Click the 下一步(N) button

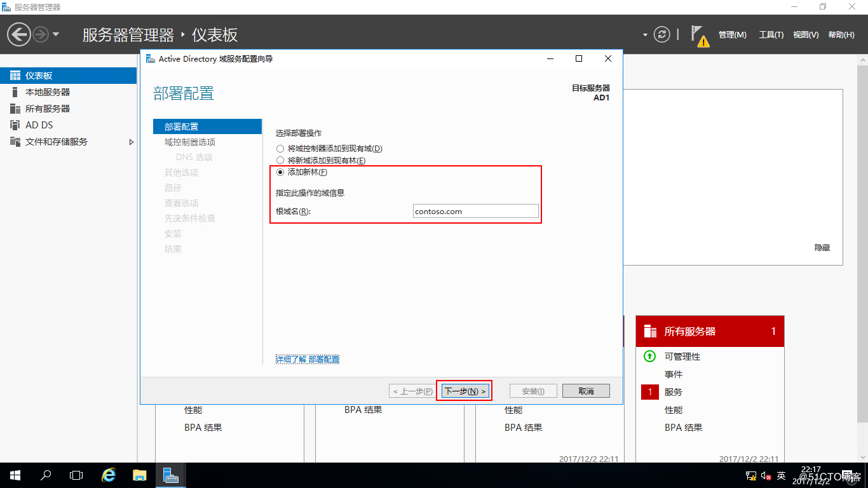coord(466,391)
